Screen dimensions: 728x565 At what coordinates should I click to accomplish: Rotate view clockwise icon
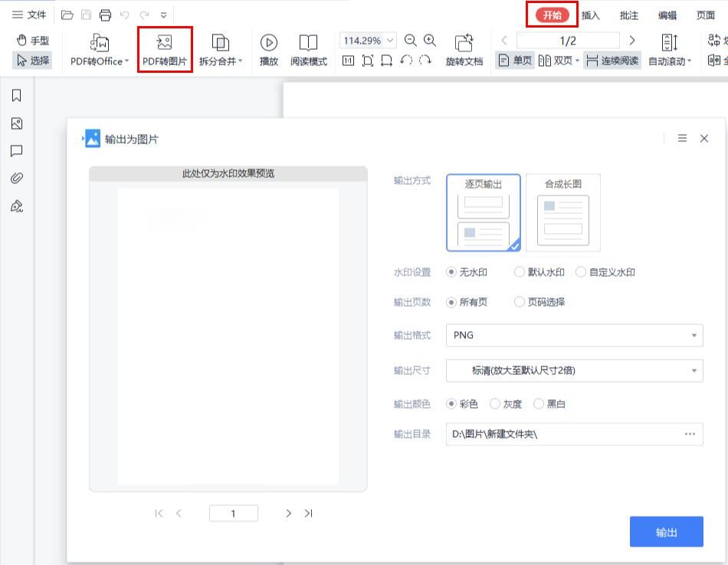point(425,61)
